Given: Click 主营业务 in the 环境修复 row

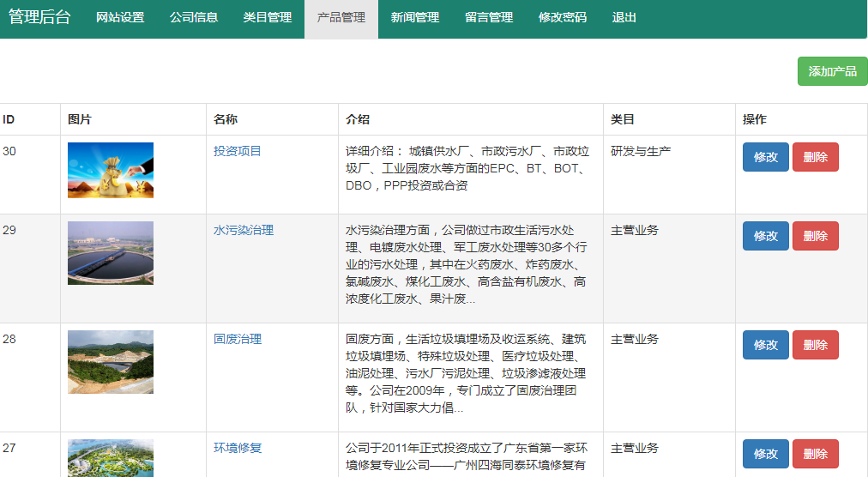Looking at the screenshot, I should [635, 448].
